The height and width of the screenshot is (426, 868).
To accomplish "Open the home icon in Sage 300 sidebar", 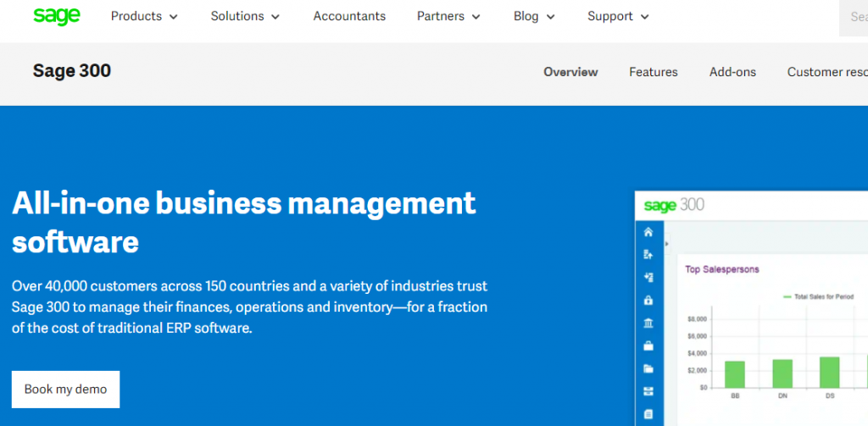I will tap(648, 232).
